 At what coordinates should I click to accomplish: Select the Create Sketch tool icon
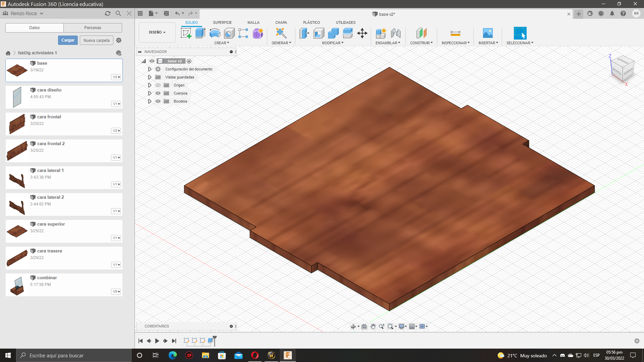(x=186, y=33)
